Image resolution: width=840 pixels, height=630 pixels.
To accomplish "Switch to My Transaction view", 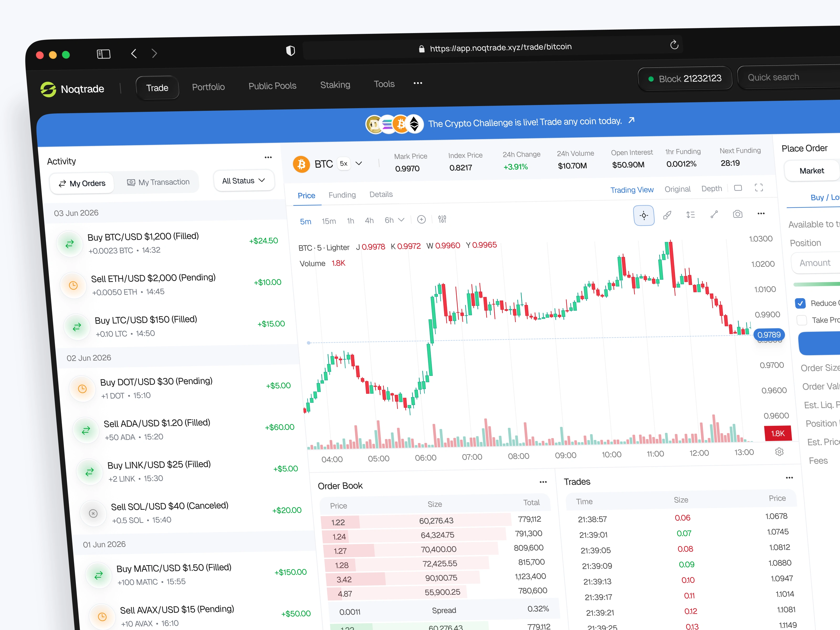I will point(158,182).
